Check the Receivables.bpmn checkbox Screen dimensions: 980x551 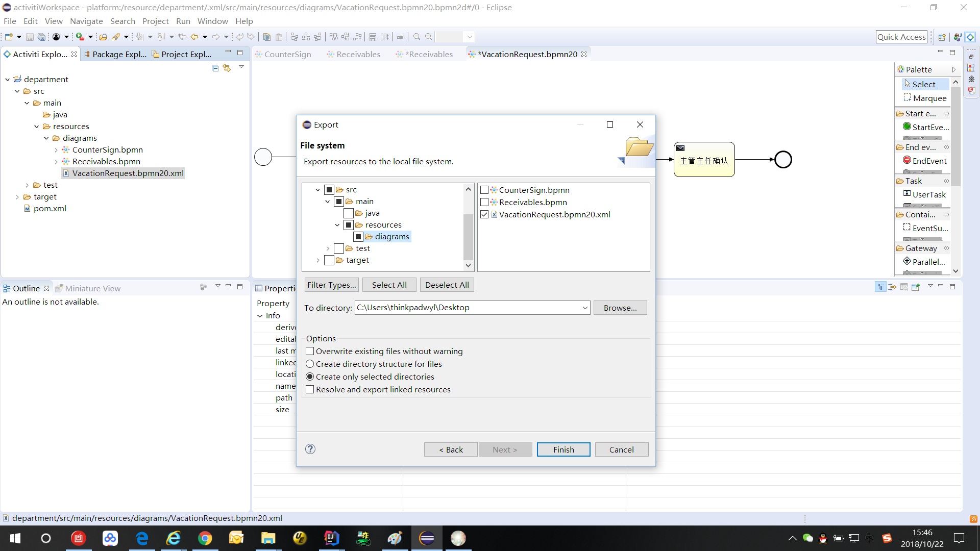click(484, 202)
